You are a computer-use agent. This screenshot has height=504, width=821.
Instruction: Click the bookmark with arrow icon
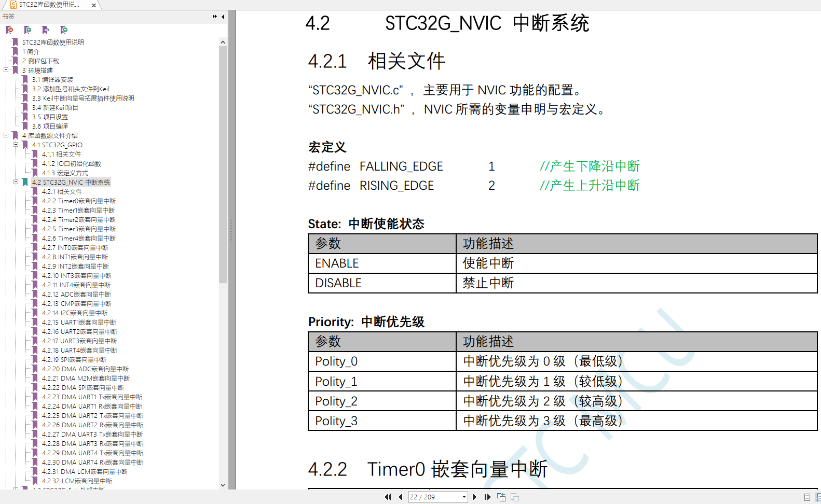click(46, 30)
